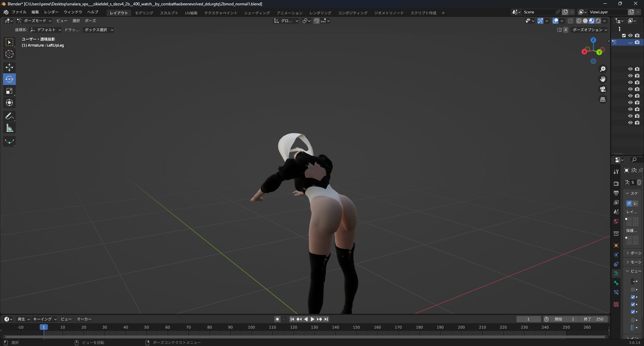Choose the Move tool in the left toolbar
The height and width of the screenshot is (346, 644).
pyautogui.click(x=9, y=67)
